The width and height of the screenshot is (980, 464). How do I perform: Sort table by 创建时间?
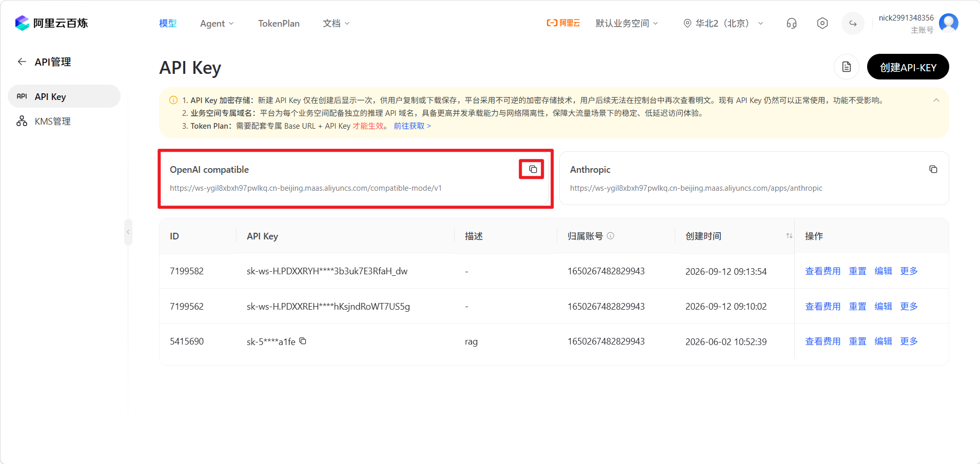click(789, 236)
